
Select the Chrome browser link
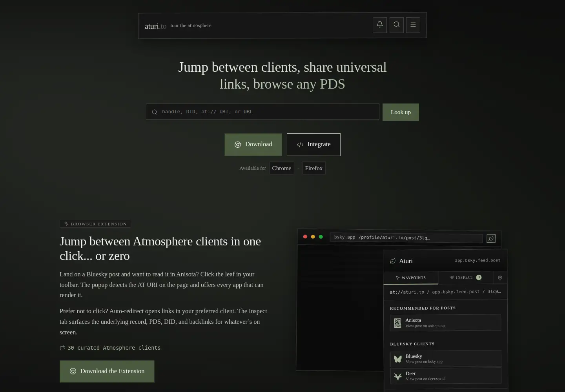(282, 168)
